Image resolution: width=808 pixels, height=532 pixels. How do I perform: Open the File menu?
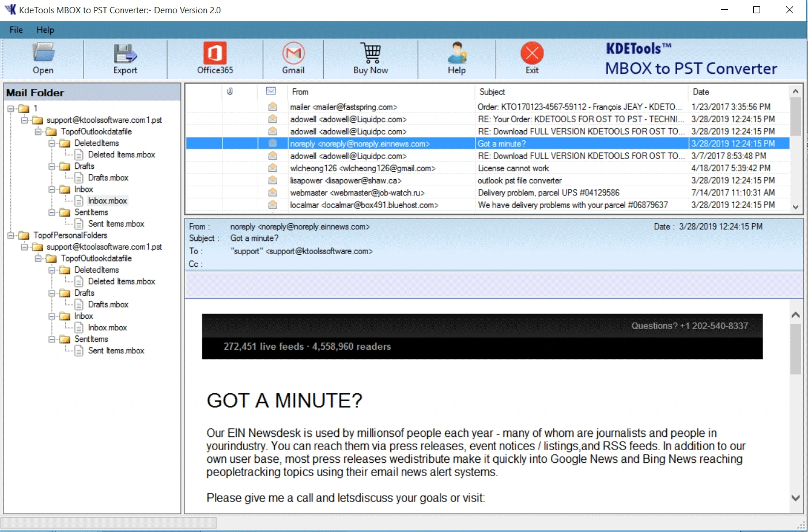click(x=16, y=30)
